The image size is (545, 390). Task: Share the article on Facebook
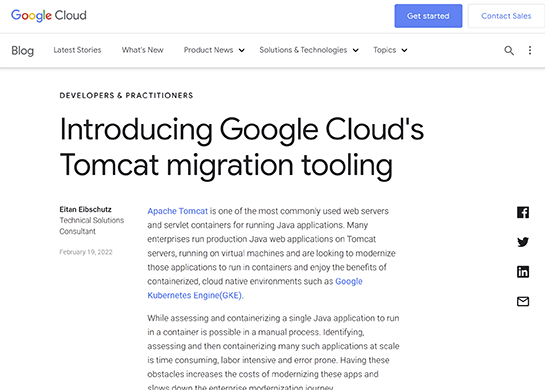[523, 212]
